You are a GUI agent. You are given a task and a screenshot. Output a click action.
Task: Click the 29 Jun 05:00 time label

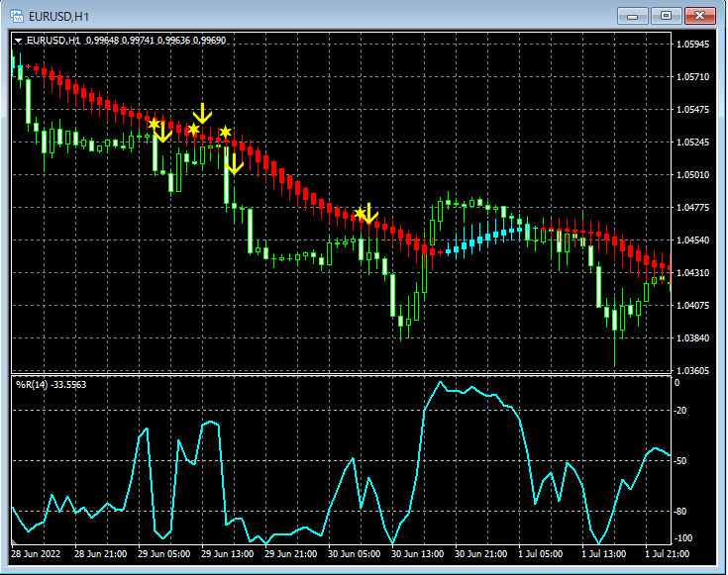click(x=163, y=553)
